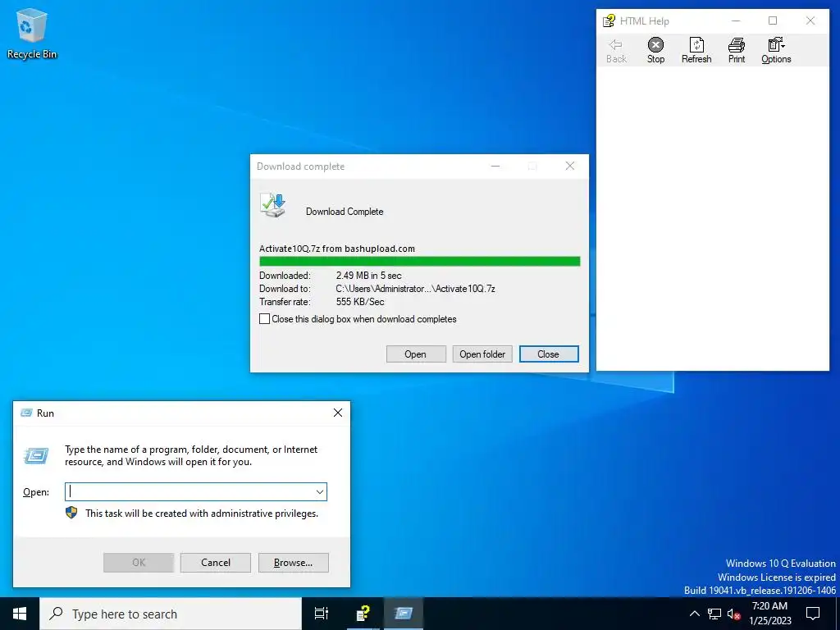Click the Run dialog title icon
The height and width of the screenshot is (630, 840).
click(26, 413)
